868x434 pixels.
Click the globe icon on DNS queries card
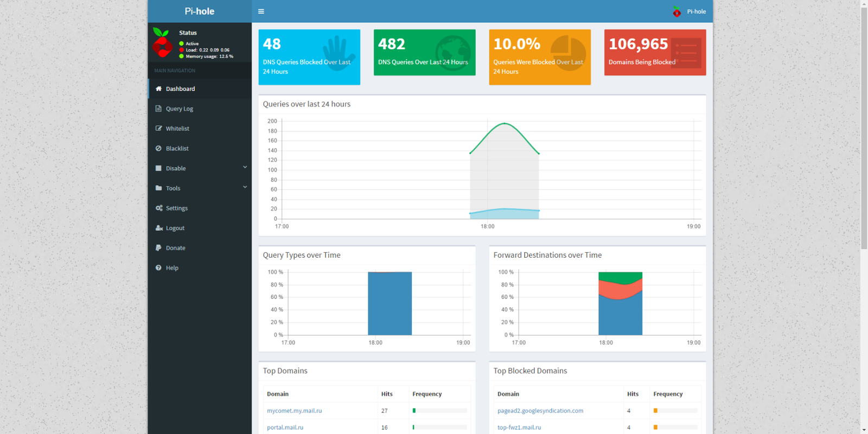pyautogui.click(x=453, y=53)
